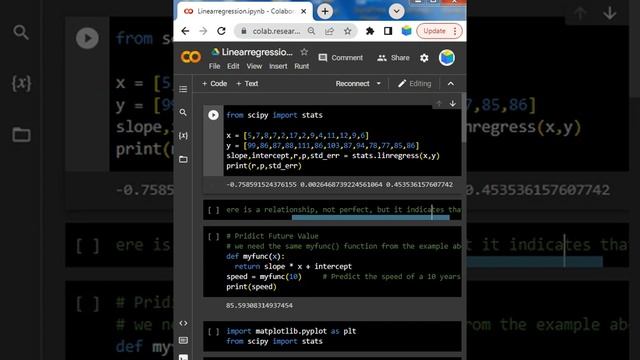The image size is (640, 360).
Task: Open the File menu
Action: [x=214, y=66]
